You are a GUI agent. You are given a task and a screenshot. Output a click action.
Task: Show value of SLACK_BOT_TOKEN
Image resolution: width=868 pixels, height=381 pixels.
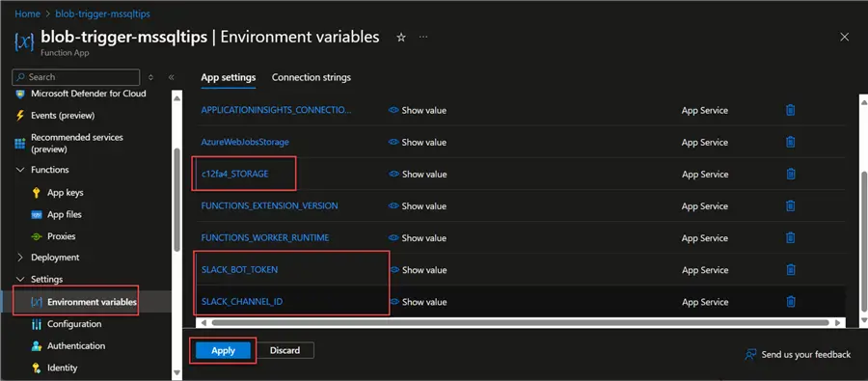click(x=418, y=270)
